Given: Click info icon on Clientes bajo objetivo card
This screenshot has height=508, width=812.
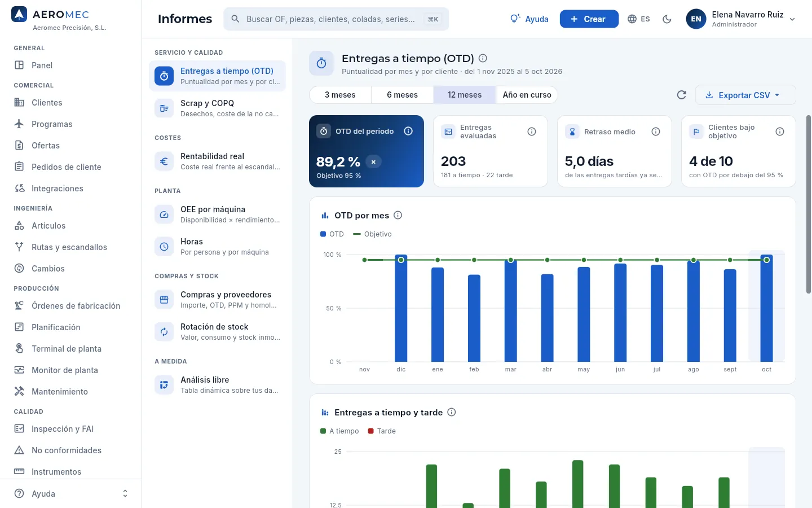Looking at the screenshot, I should point(780,132).
